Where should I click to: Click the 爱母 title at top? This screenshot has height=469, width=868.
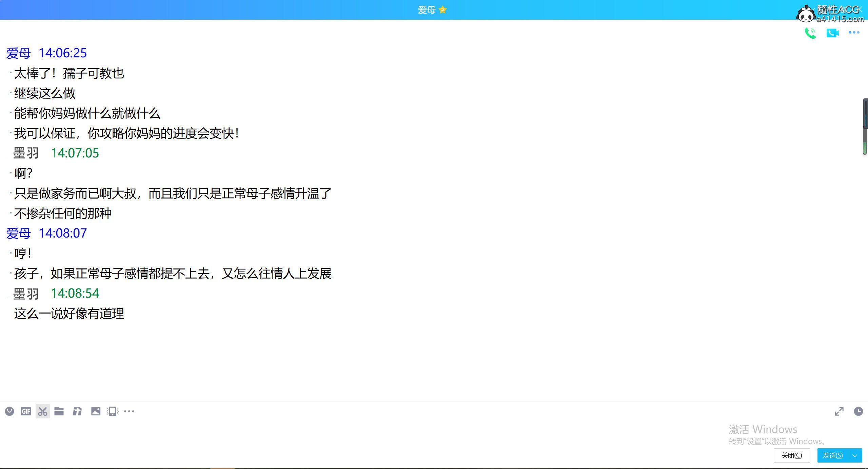pos(427,10)
